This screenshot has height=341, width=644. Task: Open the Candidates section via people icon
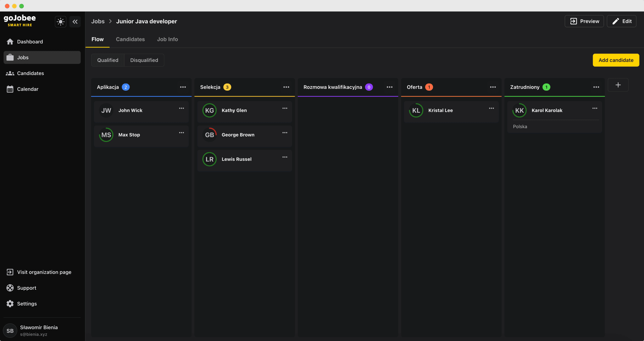coord(10,73)
